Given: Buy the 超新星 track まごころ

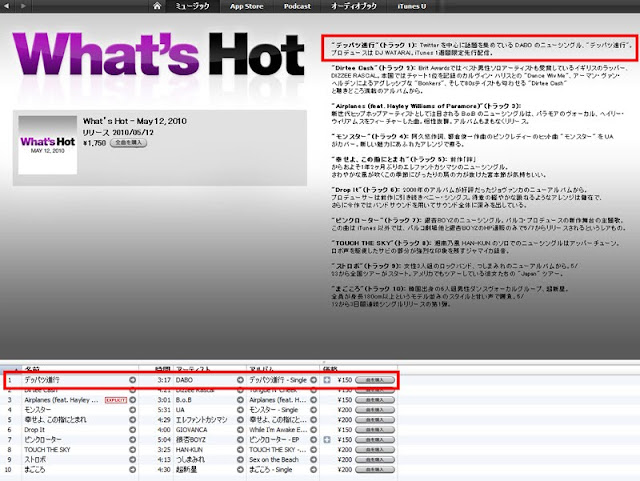Looking at the screenshot, I should click(375, 470).
